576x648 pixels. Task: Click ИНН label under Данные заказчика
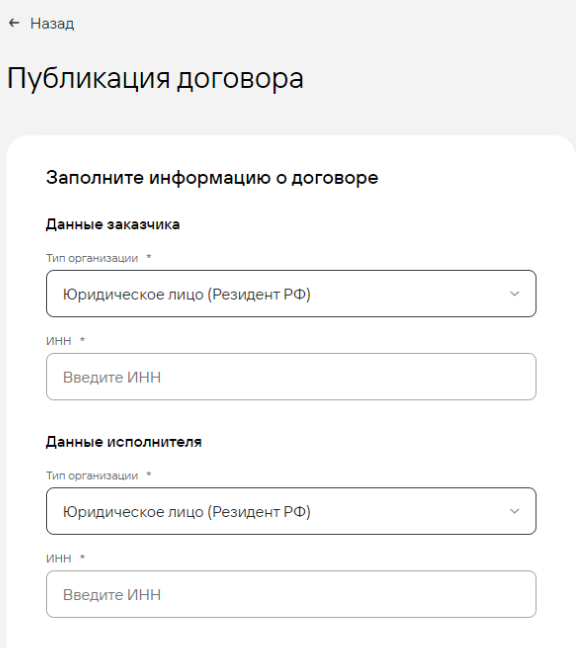coord(59,341)
